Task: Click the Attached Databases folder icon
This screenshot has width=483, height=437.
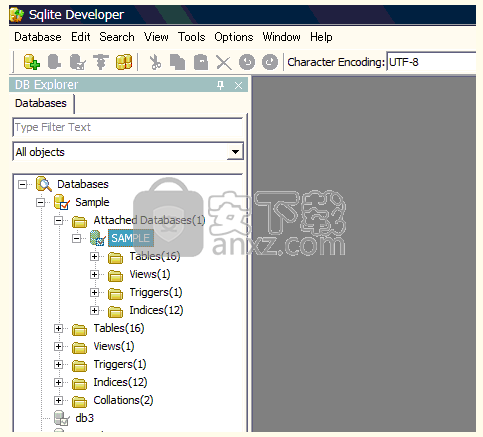Action: click(x=80, y=221)
